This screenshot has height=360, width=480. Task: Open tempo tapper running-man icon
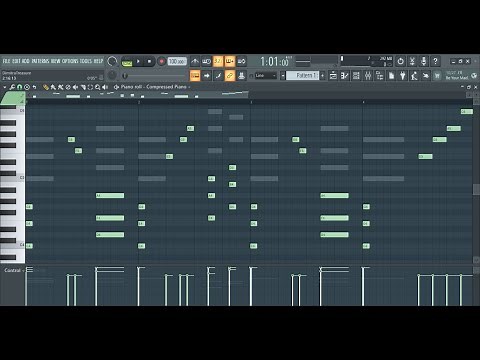[x=414, y=76]
